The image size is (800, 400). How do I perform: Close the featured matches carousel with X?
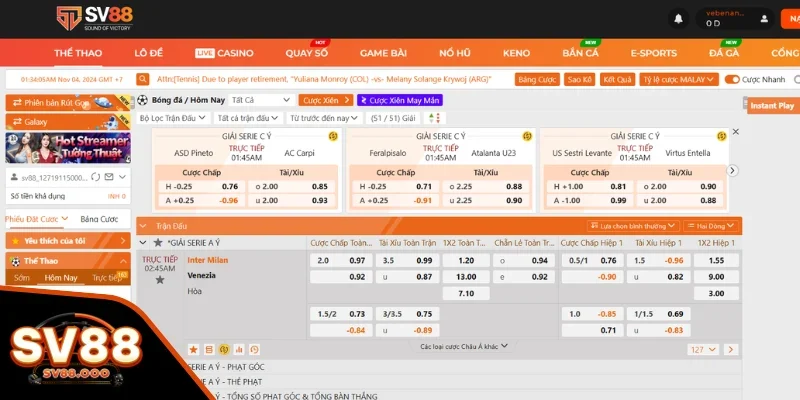(x=736, y=132)
